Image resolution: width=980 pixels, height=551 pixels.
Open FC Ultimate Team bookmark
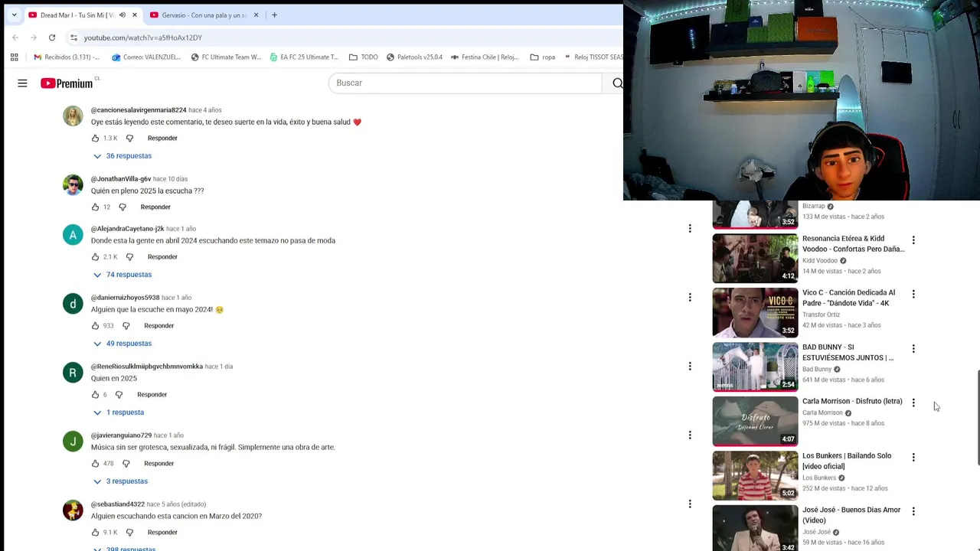point(226,57)
